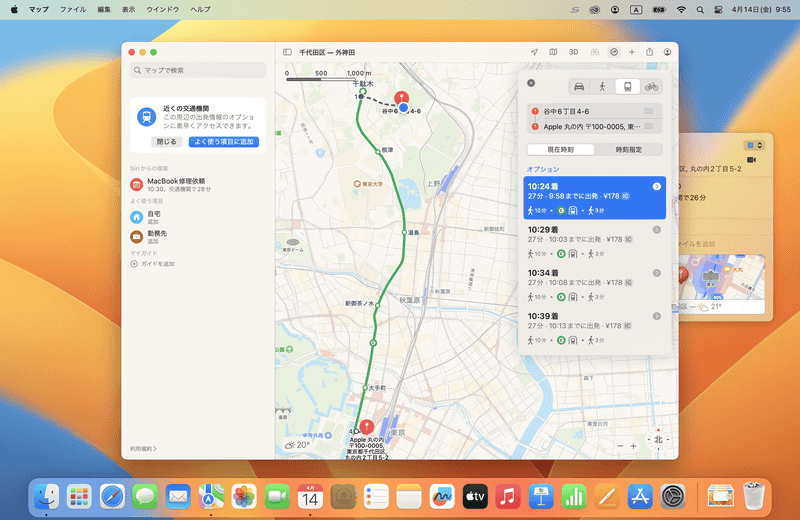
Task: Grab reorder handle for 谷中6丁目4-6
Action: coord(648,111)
